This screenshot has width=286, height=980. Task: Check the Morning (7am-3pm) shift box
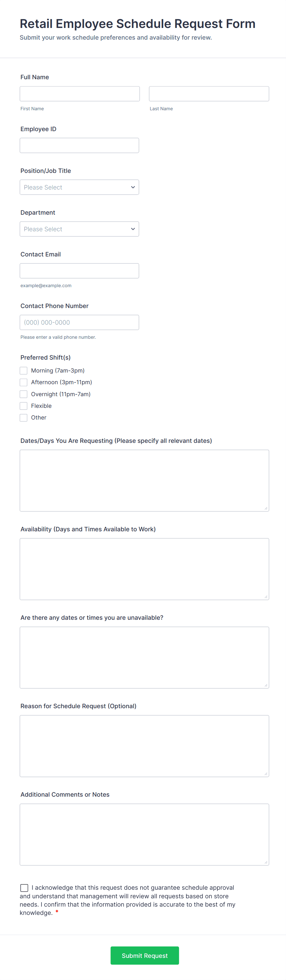[24, 371]
